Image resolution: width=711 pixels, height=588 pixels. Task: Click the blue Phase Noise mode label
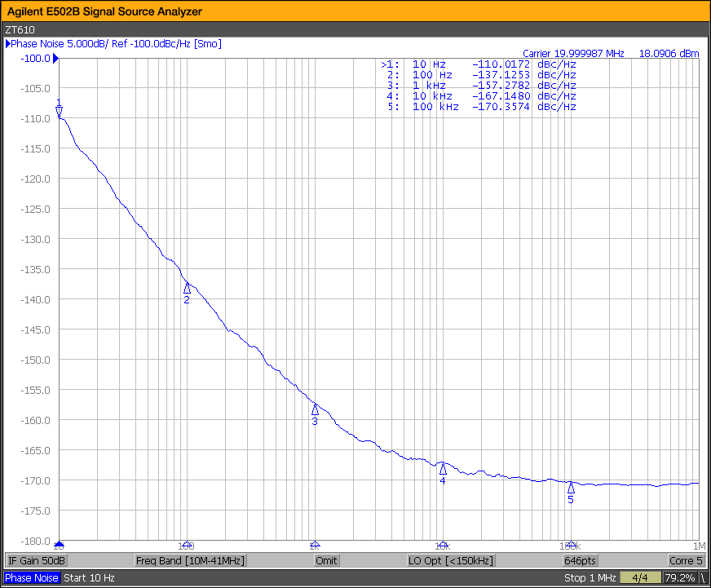(x=32, y=577)
